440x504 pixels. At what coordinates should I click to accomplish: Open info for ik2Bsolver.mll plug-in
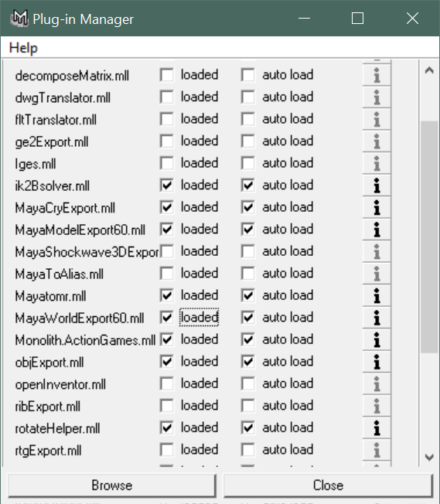click(x=377, y=186)
